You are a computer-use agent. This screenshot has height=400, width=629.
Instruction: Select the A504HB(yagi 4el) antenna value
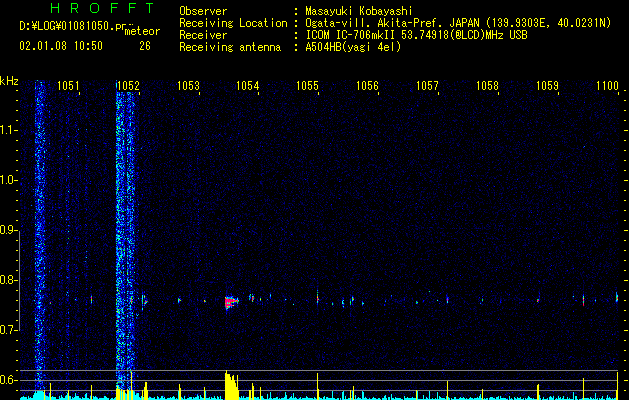353,47
